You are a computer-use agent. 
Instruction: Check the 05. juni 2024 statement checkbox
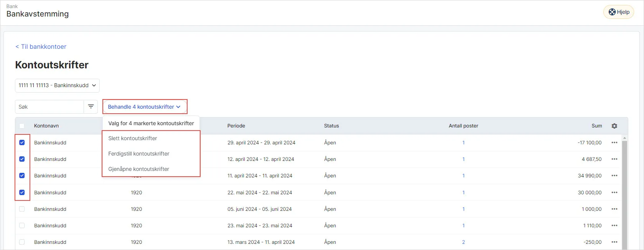(x=22, y=209)
